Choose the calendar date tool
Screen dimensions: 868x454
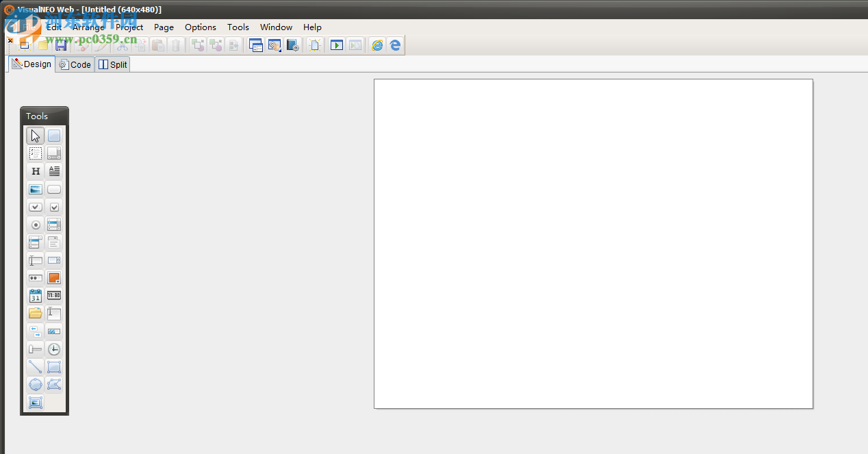(36, 296)
